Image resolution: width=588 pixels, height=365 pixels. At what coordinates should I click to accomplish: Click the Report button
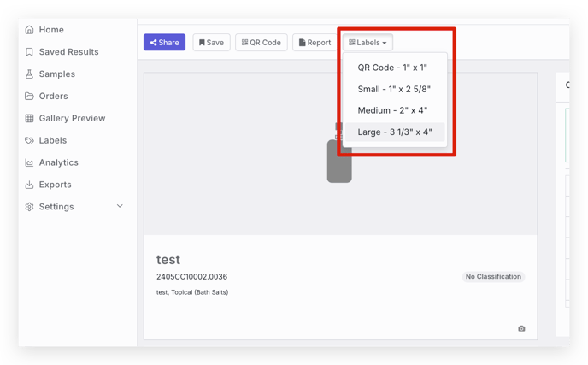tap(315, 43)
